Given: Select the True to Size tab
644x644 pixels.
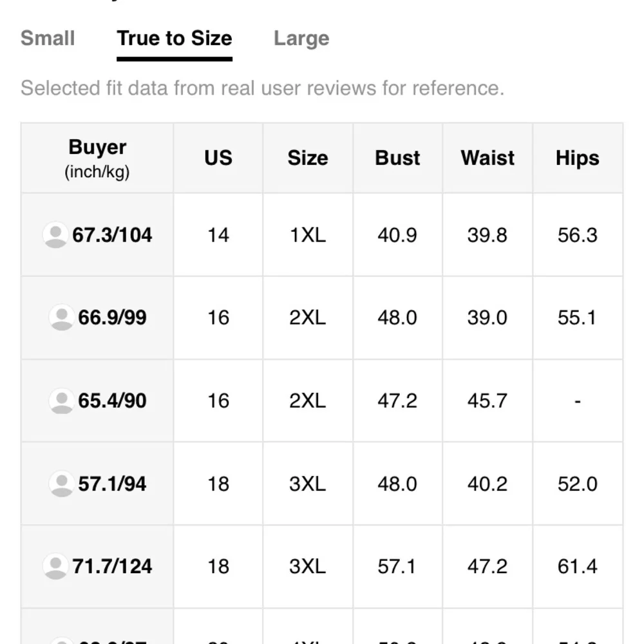Looking at the screenshot, I should tap(175, 39).
